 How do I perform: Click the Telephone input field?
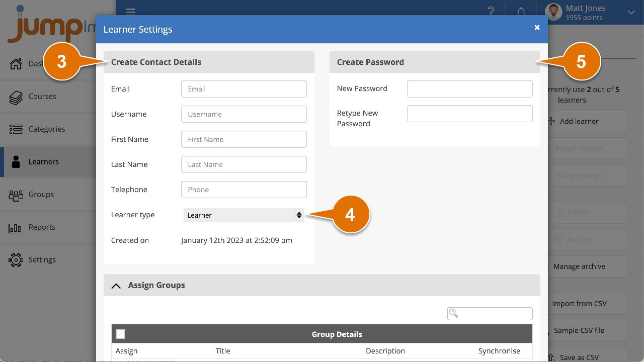pos(244,190)
